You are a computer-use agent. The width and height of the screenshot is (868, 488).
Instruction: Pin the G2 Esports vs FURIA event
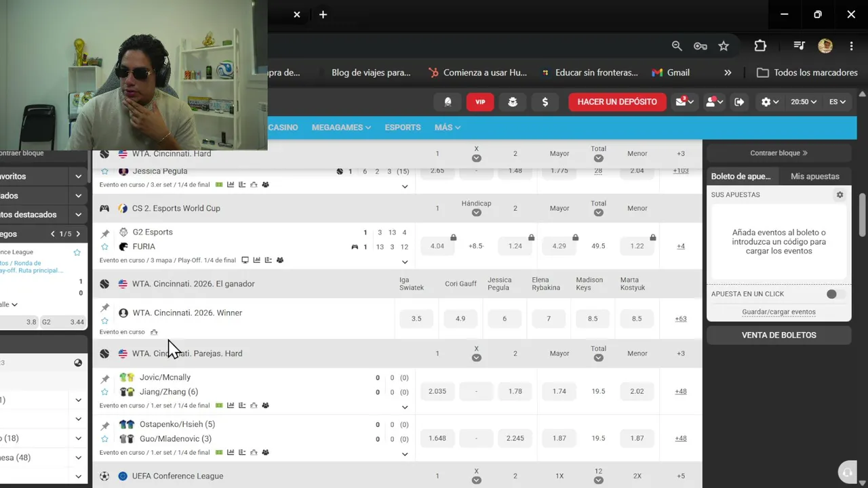pyautogui.click(x=104, y=233)
